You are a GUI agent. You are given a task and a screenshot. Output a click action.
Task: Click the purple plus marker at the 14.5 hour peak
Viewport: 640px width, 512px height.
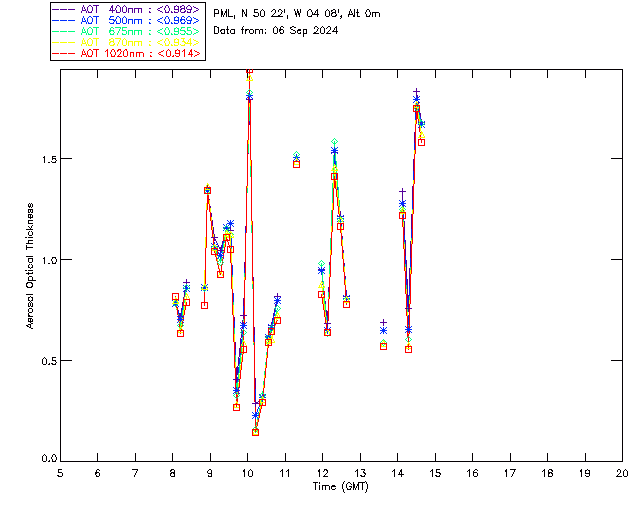tap(416, 91)
